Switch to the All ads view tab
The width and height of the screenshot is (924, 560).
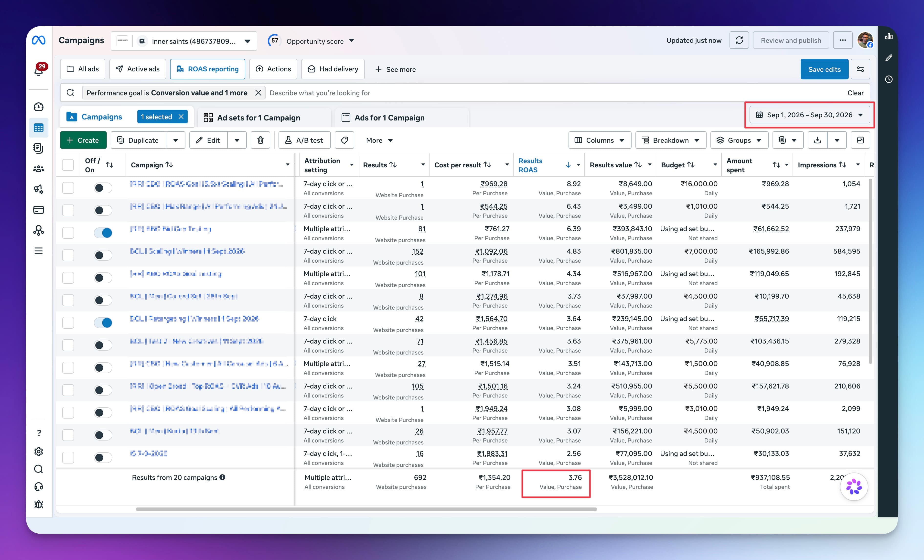(83, 69)
